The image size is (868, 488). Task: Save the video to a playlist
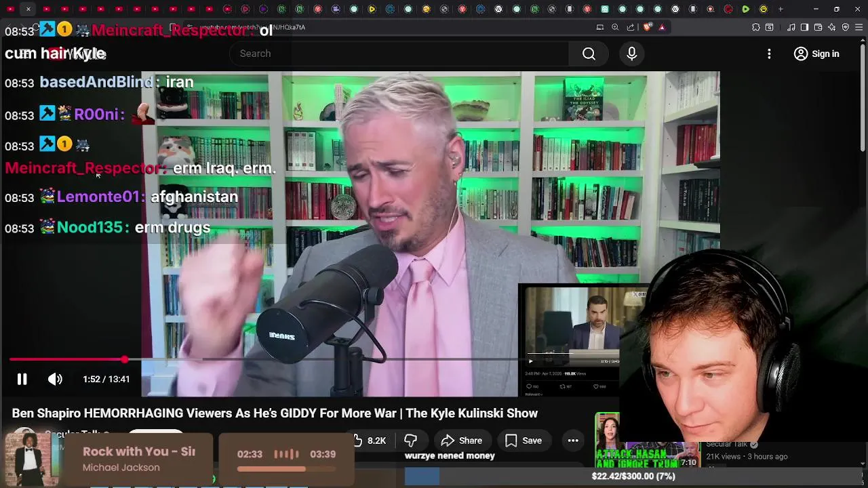[x=523, y=441]
